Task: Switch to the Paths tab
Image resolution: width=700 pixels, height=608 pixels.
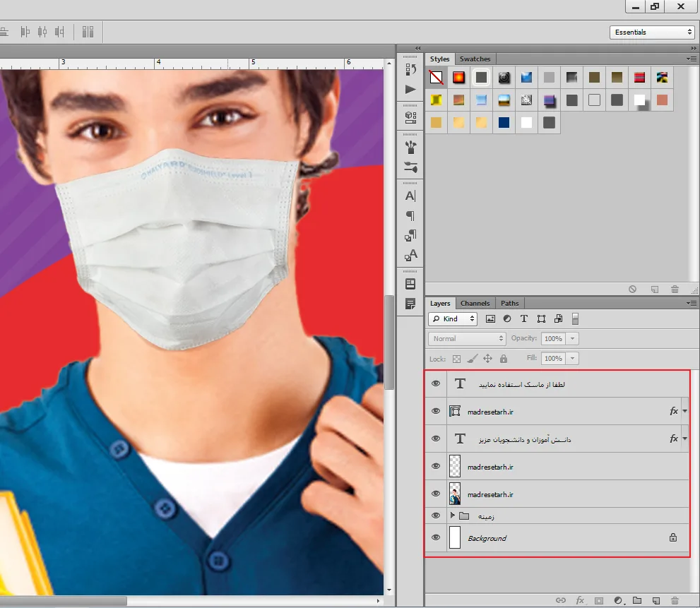Action: (x=510, y=303)
